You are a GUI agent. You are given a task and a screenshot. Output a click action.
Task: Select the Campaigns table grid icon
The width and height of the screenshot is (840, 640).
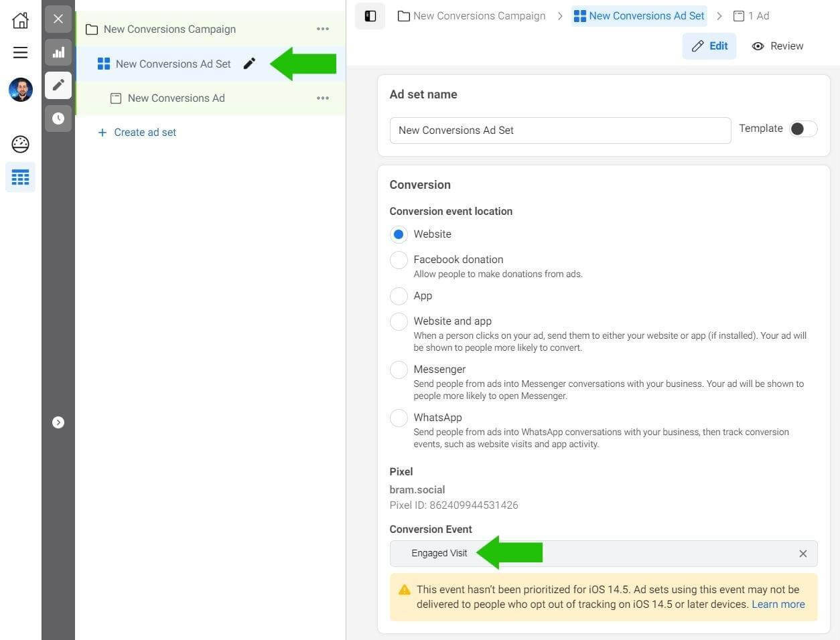coord(21,177)
